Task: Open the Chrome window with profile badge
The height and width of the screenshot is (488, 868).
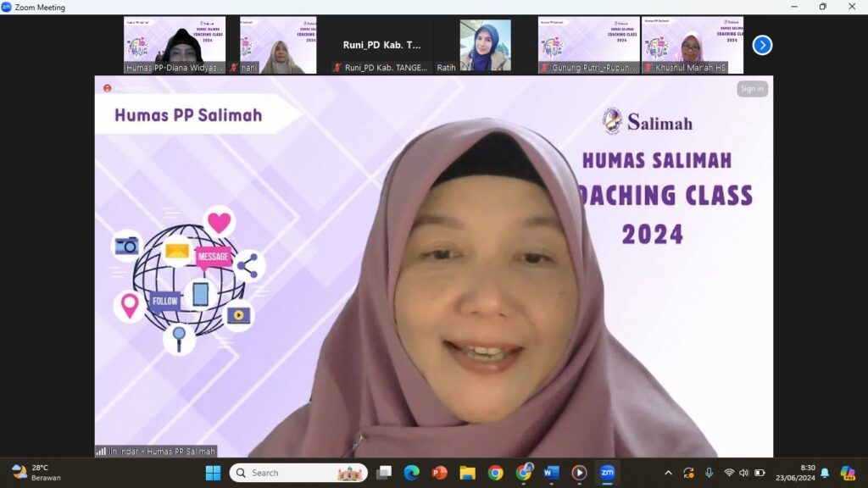Action: point(523,472)
